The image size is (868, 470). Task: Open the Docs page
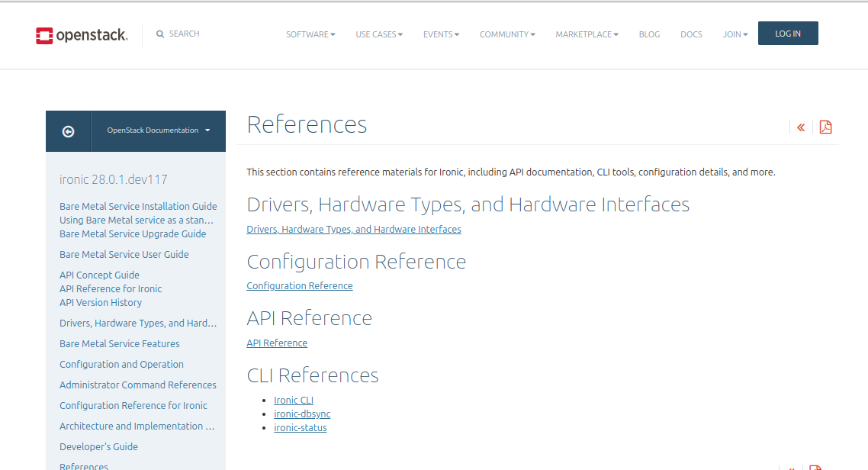point(691,34)
